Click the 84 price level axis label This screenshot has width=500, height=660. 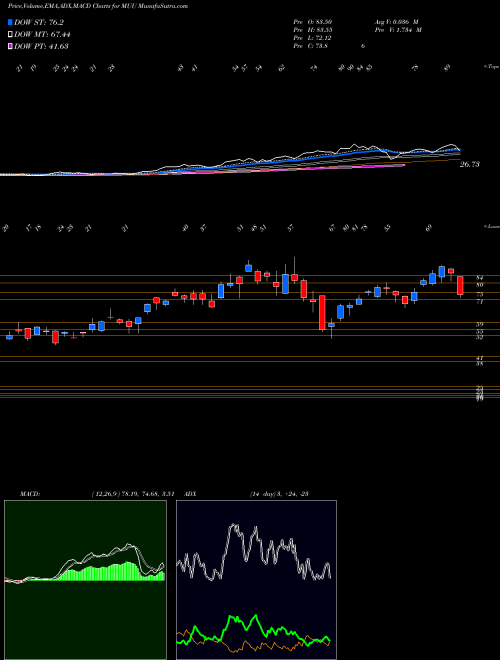point(479,277)
